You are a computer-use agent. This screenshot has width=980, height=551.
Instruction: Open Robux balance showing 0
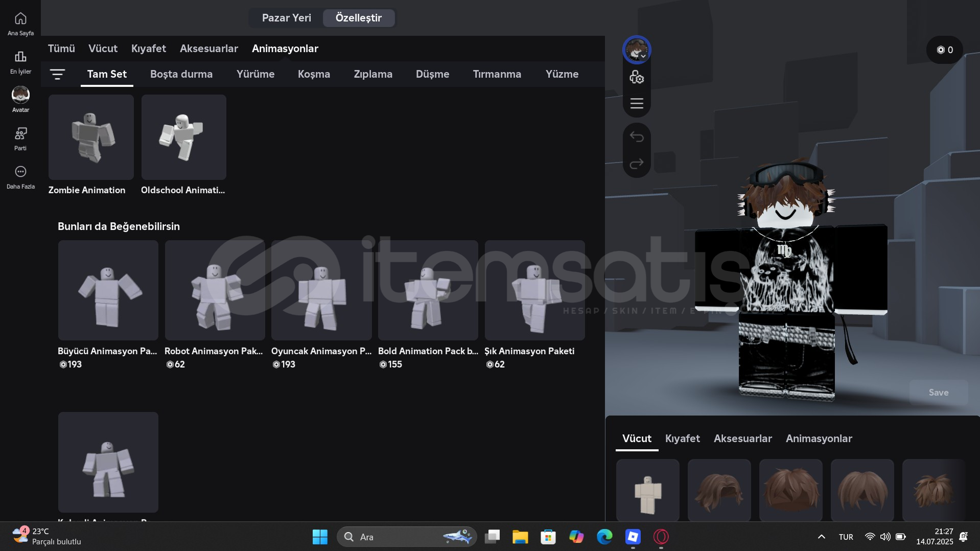944,50
